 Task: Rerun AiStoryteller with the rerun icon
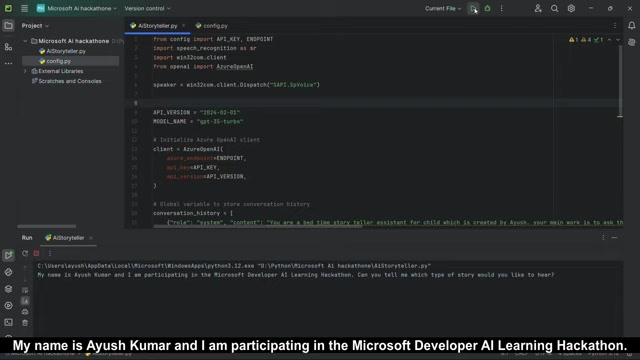point(25,253)
